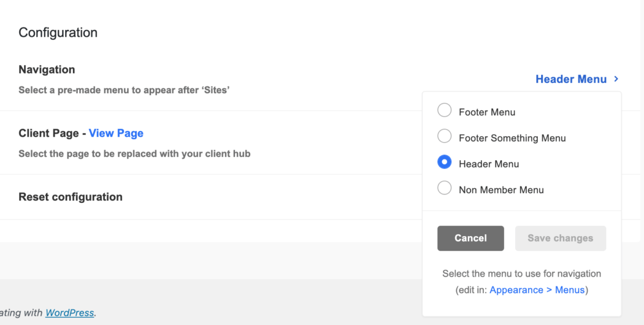Click the chevron arrow beside Header Menu
The height and width of the screenshot is (325, 644).
click(616, 79)
